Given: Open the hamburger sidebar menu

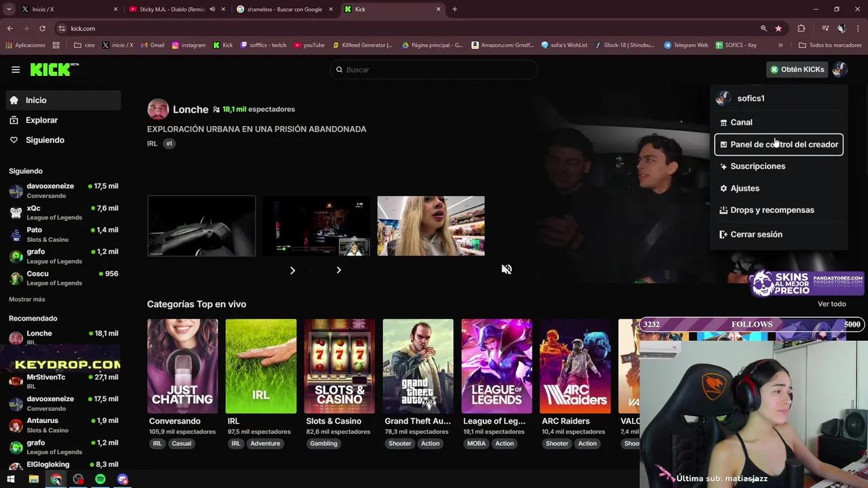Looking at the screenshot, I should [x=16, y=69].
